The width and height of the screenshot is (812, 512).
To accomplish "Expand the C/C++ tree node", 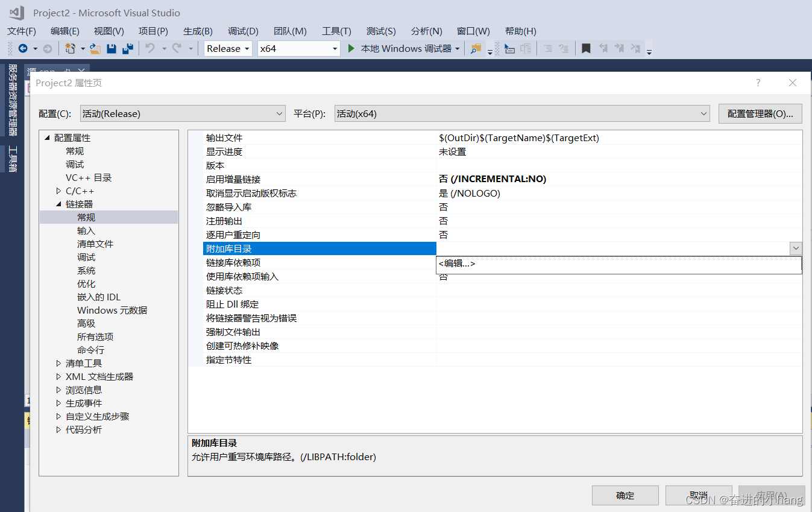I will (x=58, y=191).
